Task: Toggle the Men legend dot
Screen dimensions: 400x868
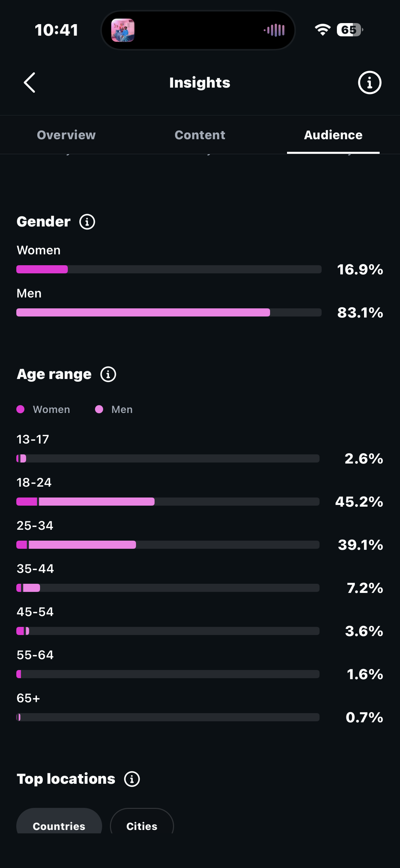Action: [x=99, y=409]
